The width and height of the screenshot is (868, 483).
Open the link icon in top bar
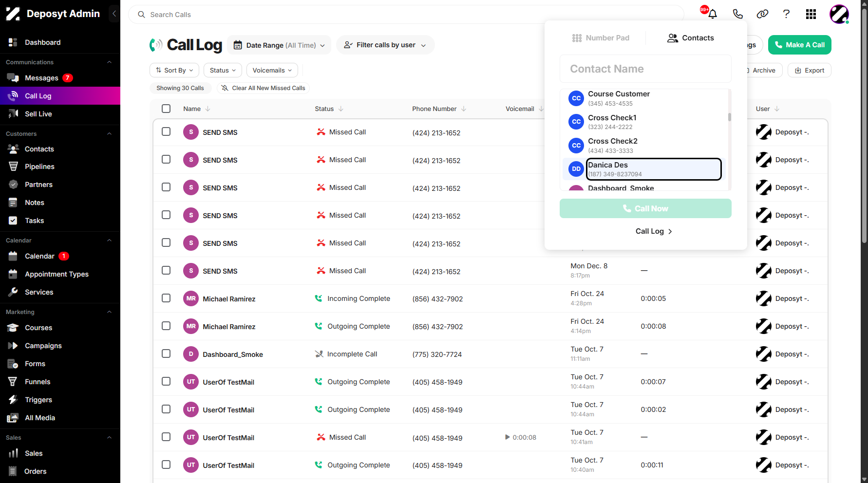tap(762, 14)
